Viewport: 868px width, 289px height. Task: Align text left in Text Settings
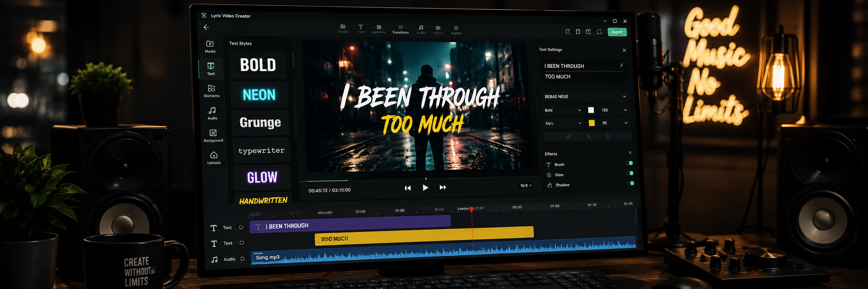(x=568, y=137)
